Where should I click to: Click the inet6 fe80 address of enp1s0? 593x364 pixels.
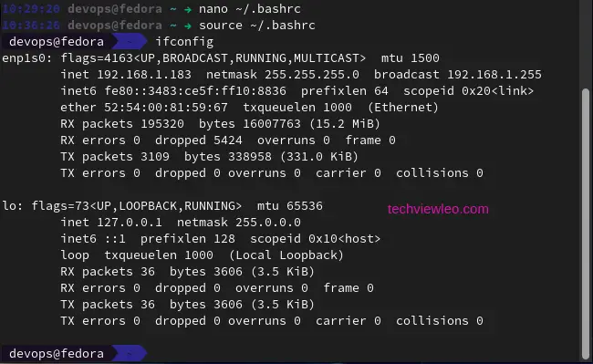195,91
